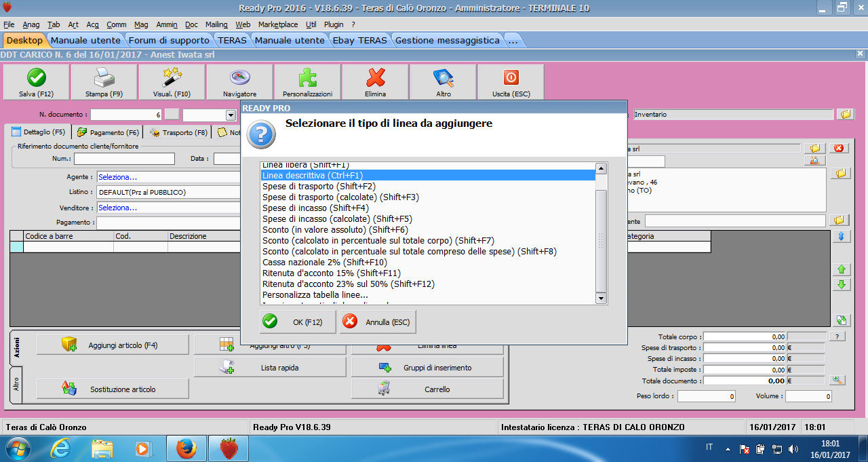Click folder icon next to address box
868x462 pixels.
click(x=842, y=174)
